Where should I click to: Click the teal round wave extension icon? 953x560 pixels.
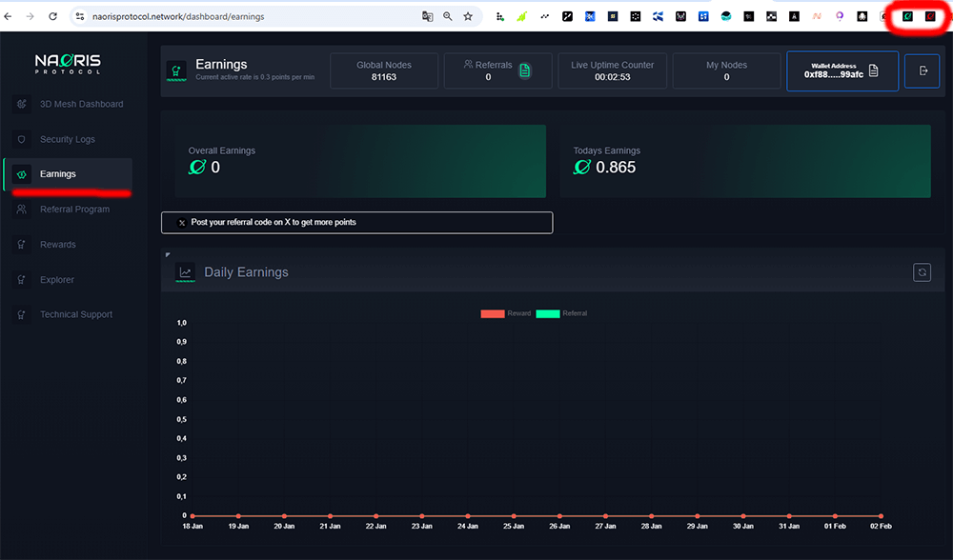725,16
